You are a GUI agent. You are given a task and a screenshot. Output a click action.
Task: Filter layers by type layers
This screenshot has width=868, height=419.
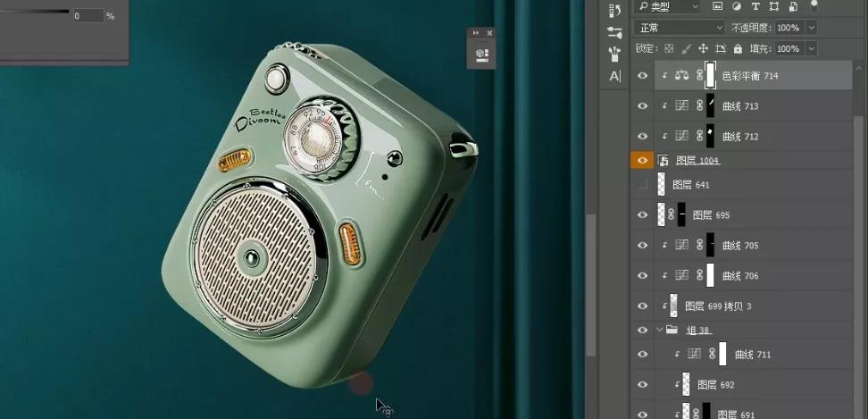tap(755, 6)
